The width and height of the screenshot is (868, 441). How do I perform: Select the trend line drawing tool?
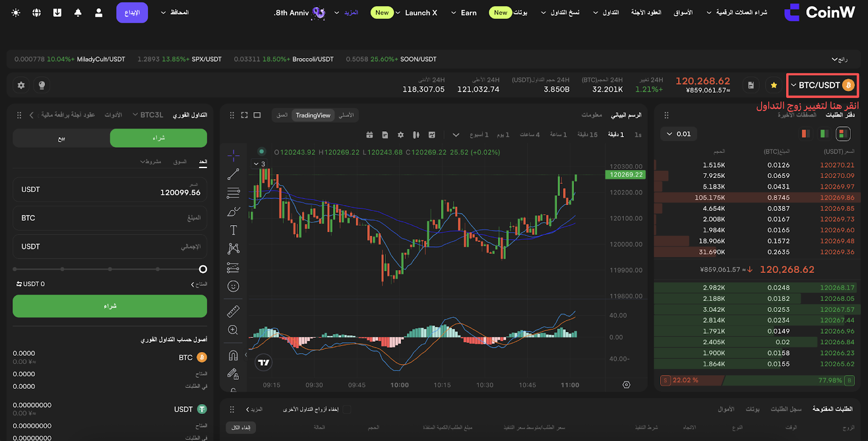coord(233,174)
